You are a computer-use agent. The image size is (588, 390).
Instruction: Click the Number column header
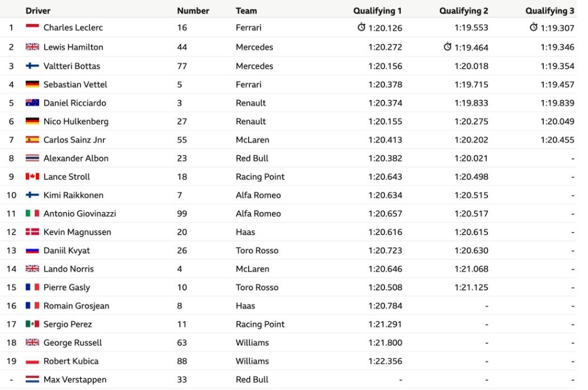click(x=193, y=11)
